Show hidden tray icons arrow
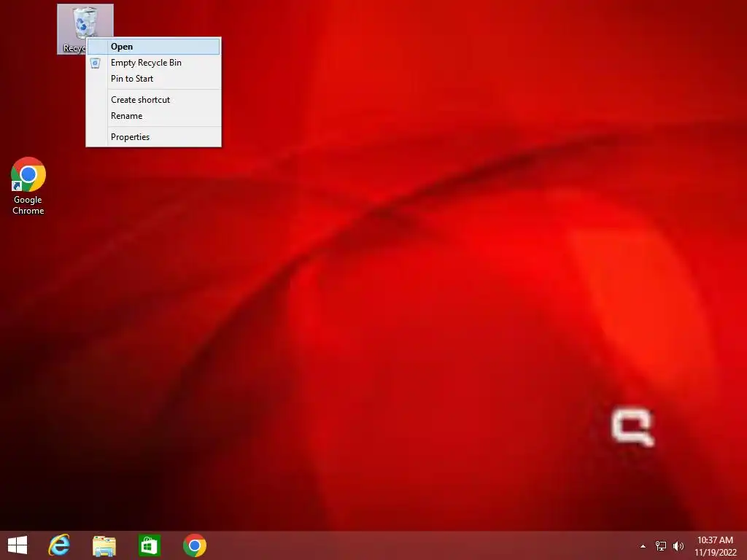Screen dimensions: 747x560 643,546
